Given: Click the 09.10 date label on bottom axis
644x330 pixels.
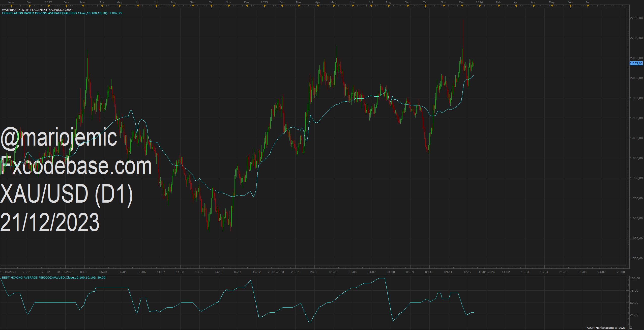Looking at the screenshot, I should coord(429,272).
